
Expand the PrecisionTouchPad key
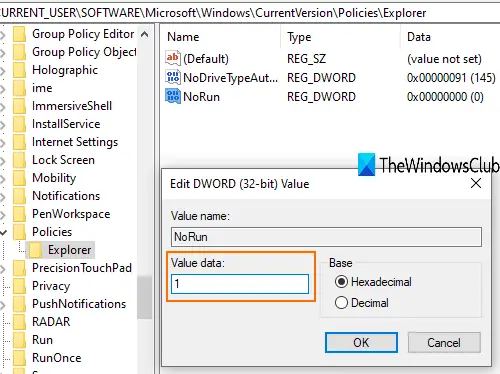[3, 268]
